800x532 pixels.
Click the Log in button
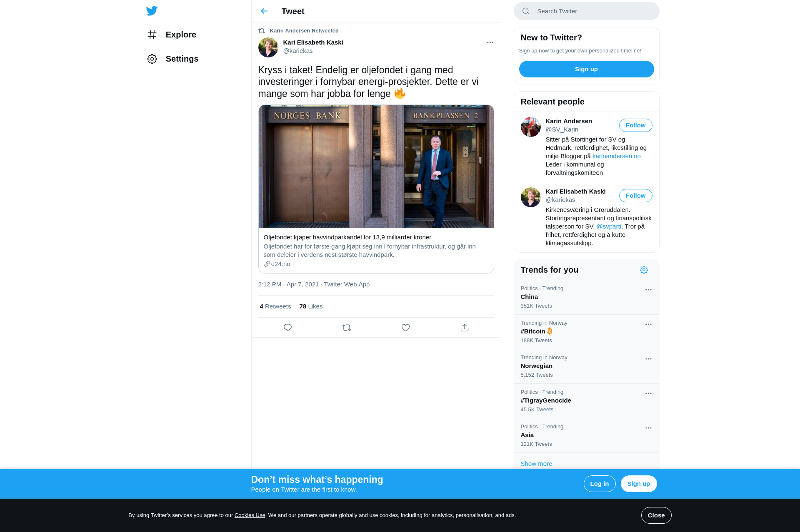(600, 484)
